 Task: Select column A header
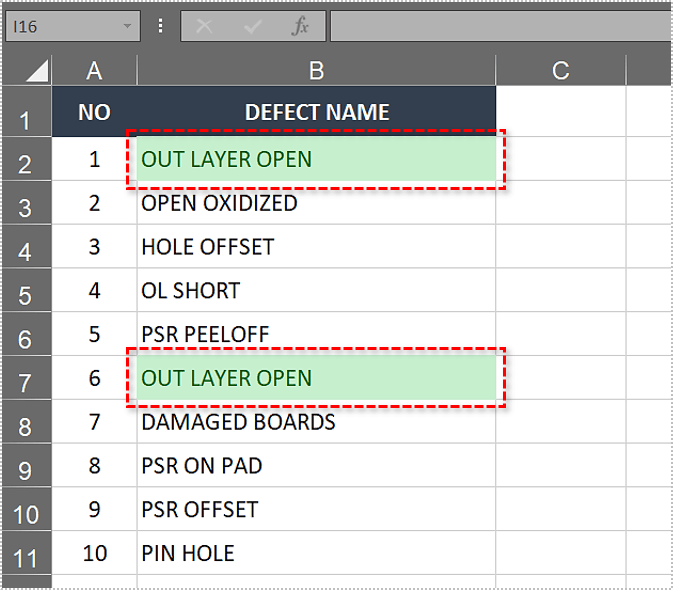coord(94,70)
